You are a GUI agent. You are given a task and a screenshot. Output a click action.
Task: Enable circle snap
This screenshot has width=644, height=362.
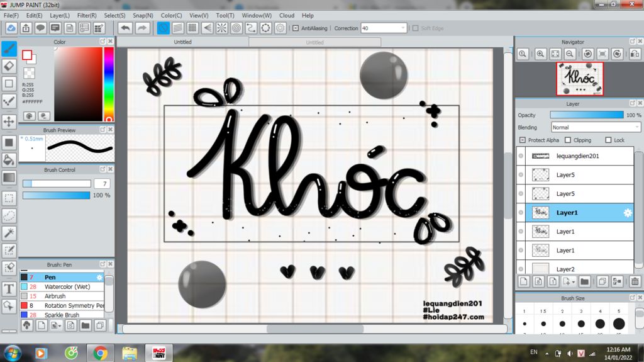[236, 28]
